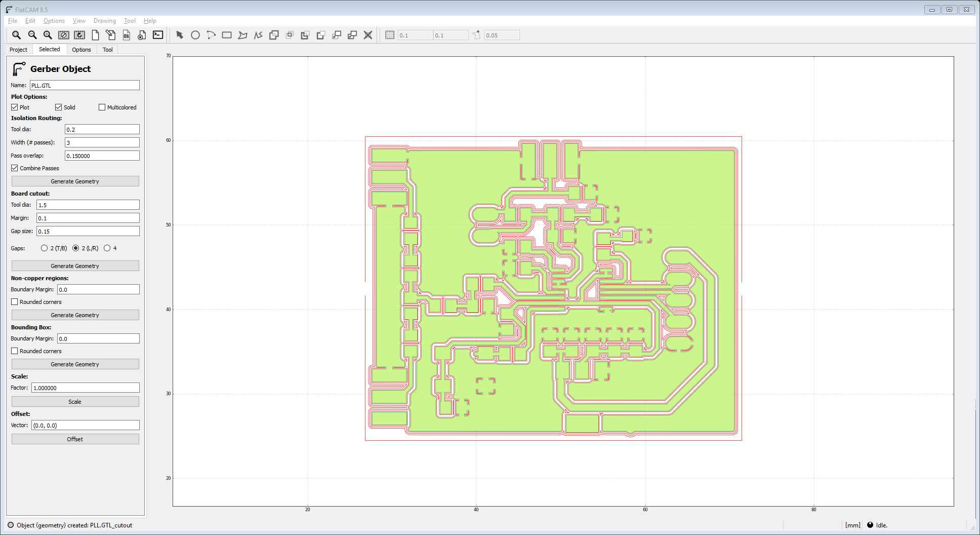The image size is (980, 535).
Task: Click the Replot toolbar icon
Action: 80,35
